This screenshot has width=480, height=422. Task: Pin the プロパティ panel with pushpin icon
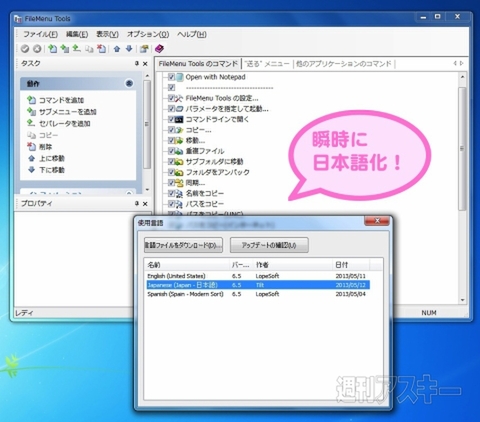137,203
